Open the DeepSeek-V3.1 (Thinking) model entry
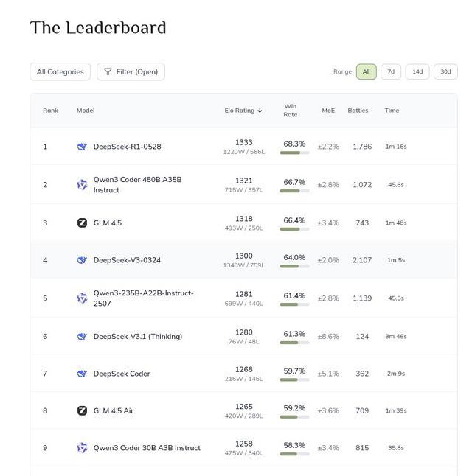Image resolution: width=472 pixels, height=476 pixels. click(138, 337)
